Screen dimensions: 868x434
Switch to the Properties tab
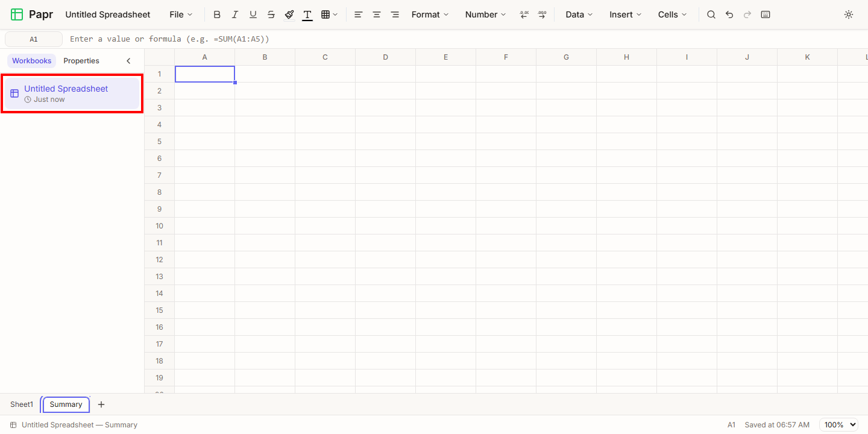[81, 61]
